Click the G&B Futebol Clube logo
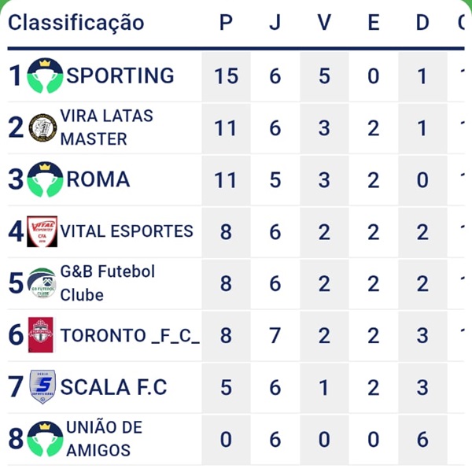Image resolution: width=472 pixels, height=476 pixels. pyautogui.click(x=42, y=283)
